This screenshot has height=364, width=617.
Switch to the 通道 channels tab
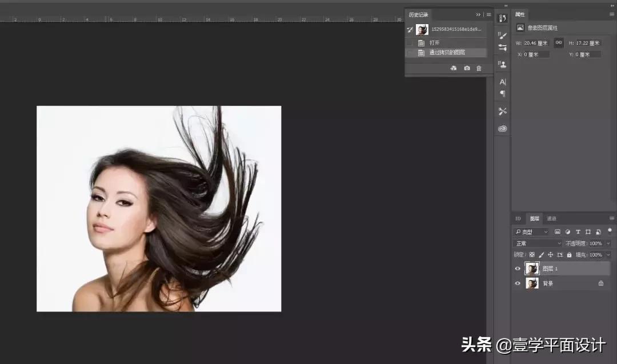tap(551, 218)
